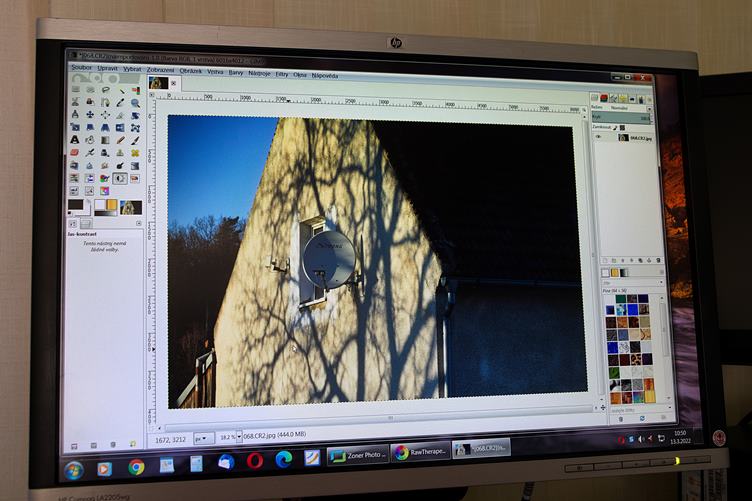Screen dimensions: 752x501
Task: Click the active image thumbnail in toolbox
Action: [x=130, y=208]
